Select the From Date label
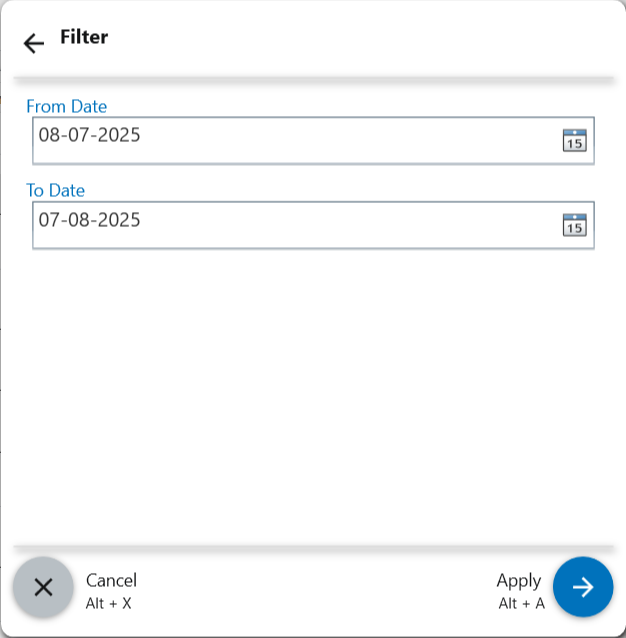Screen dimensions: 626x638 pyautogui.click(x=66, y=106)
